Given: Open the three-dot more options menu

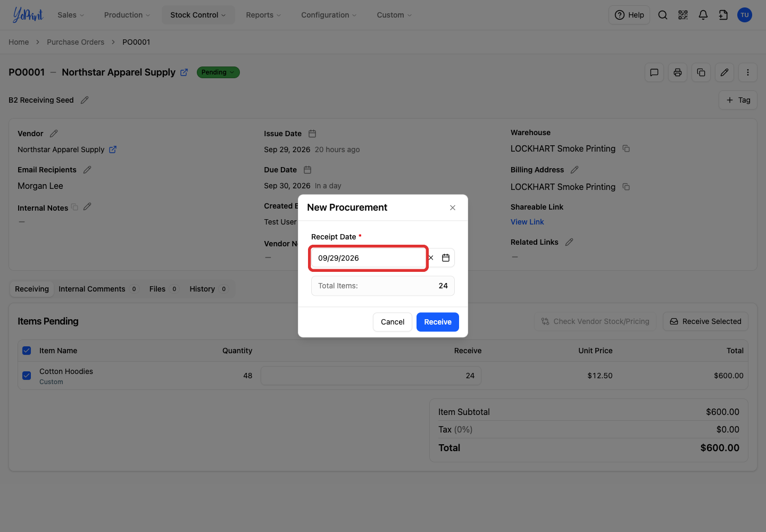Looking at the screenshot, I should (x=748, y=72).
